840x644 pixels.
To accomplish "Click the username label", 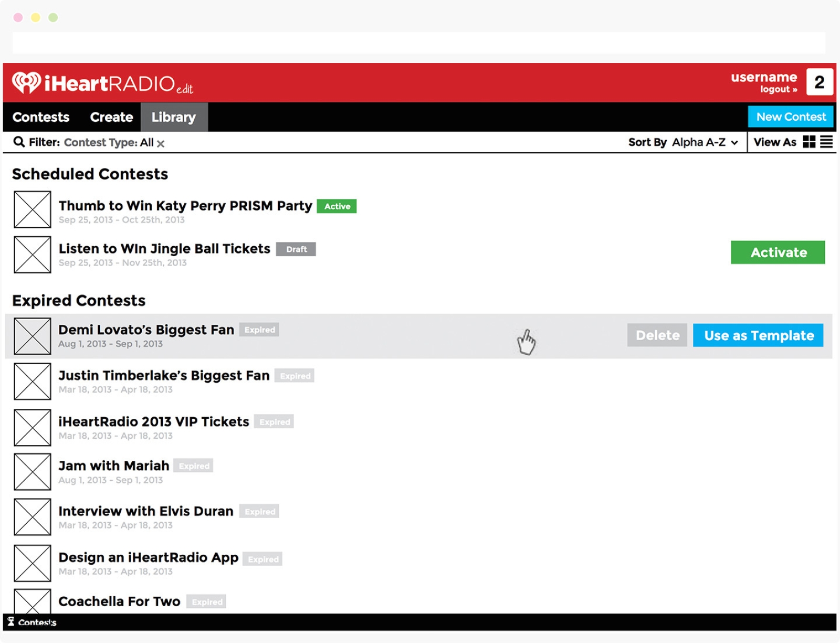I will pos(764,77).
